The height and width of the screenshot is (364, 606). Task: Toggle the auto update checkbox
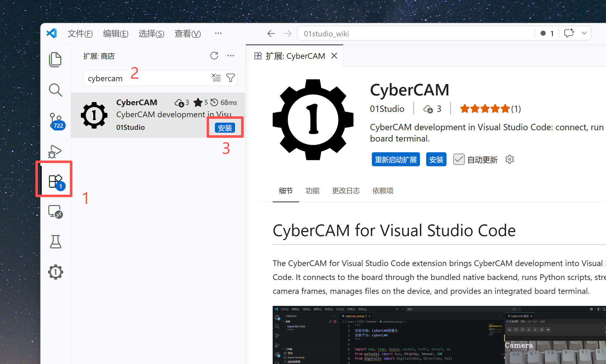(459, 159)
